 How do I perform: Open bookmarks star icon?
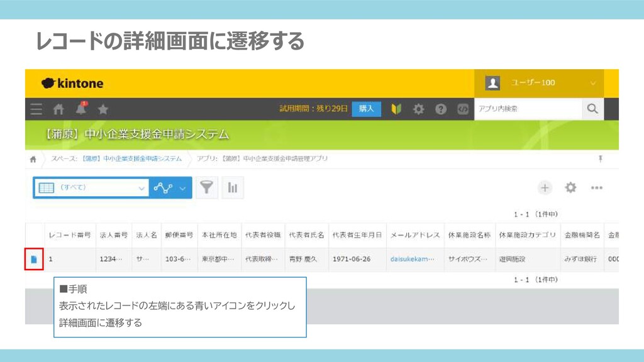pyautogui.click(x=103, y=109)
